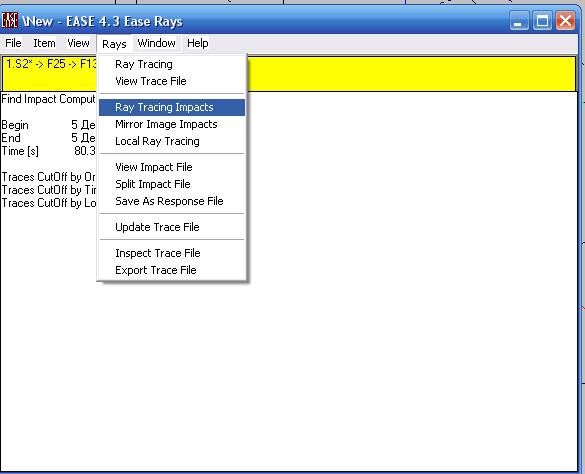Open the View menu

point(78,43)
